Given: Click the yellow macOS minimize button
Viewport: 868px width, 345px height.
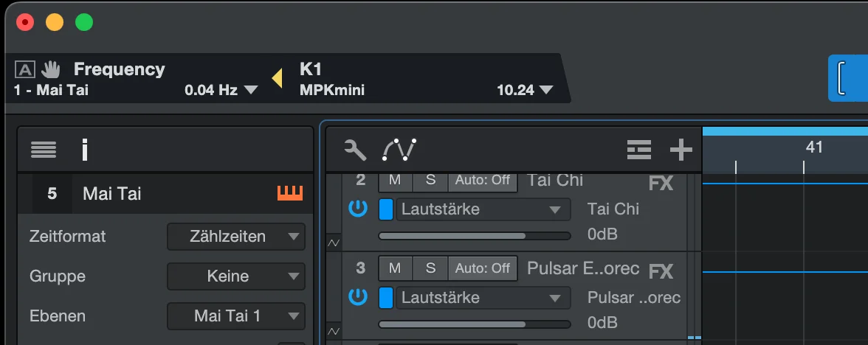Looking at the screenshot, I should 55,22.
